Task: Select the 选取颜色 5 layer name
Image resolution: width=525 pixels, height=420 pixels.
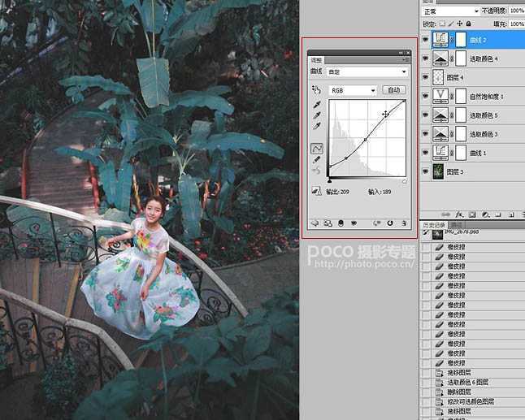Action: click(484, 116)
